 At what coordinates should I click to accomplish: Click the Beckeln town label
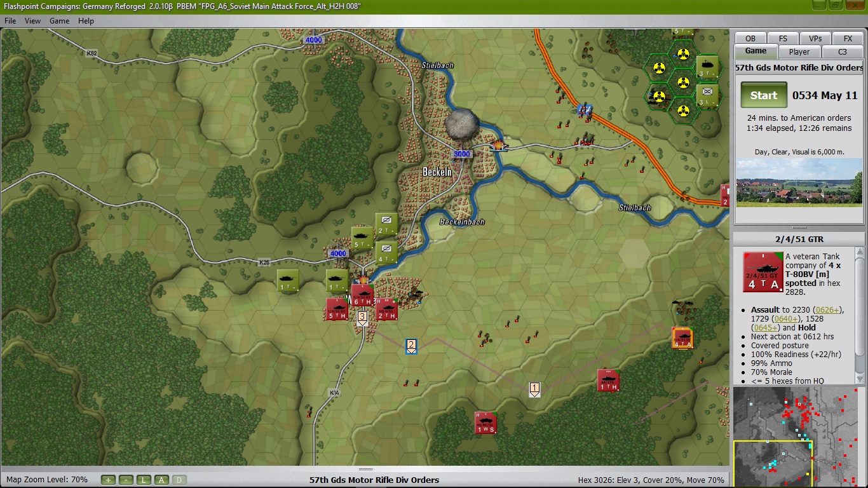click(437, 172)
